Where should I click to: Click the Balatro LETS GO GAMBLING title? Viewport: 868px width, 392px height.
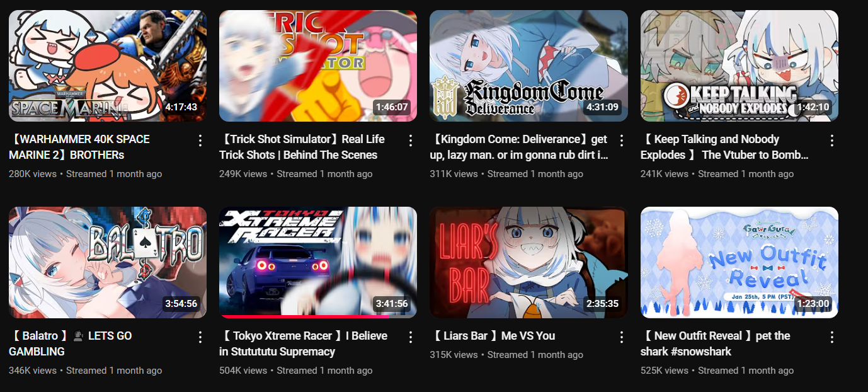[x=71, y=343]
